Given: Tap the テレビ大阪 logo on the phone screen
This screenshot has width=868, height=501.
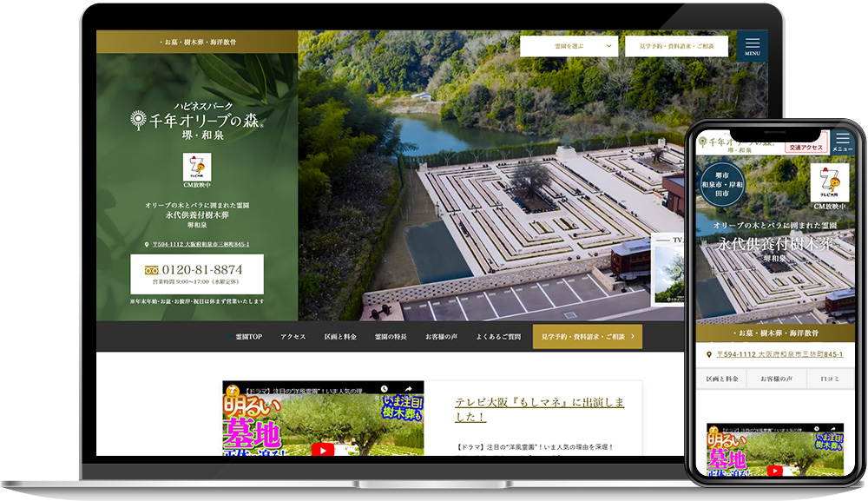Looking at the screenshot, I should (829, 182).
